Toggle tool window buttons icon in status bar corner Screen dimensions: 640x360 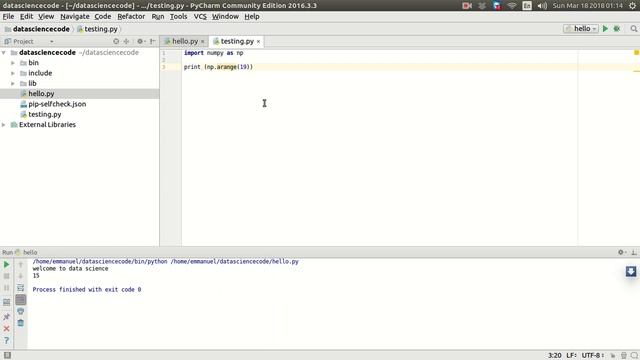pos(7,355)
